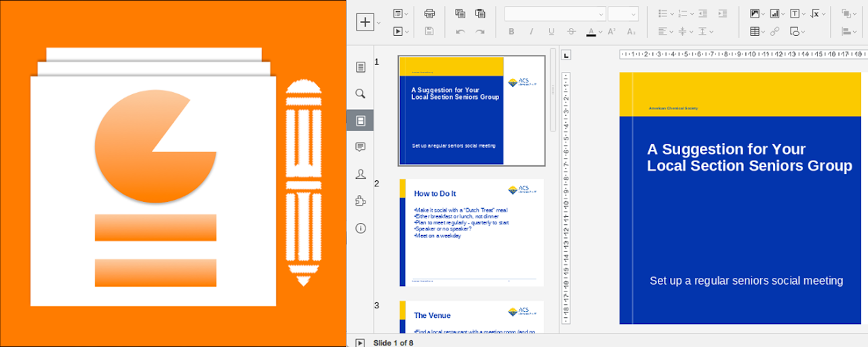The height and width of the screenshot is (347, 868).
Task: Click the add new slide plus button
Action: (365, 22)
